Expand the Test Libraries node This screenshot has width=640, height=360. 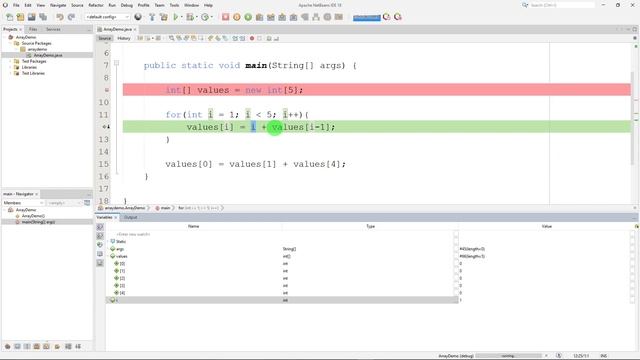pyautogui.click(x=10, y=73)
